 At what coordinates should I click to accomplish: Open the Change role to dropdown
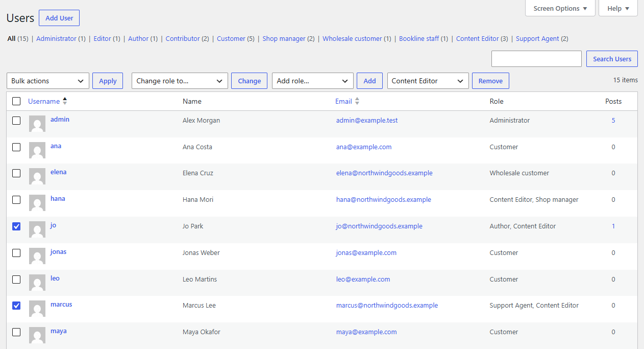180,81
